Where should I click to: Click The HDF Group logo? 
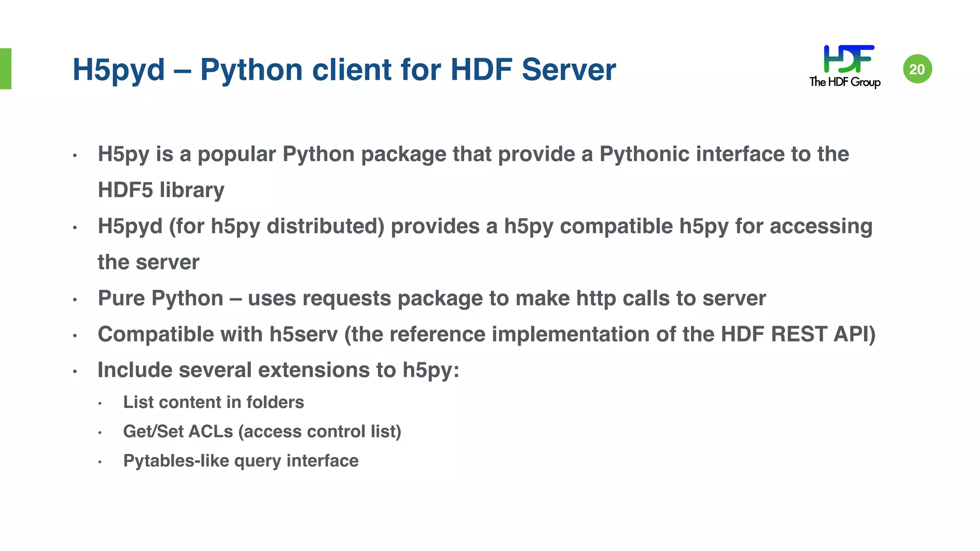coord(845,66)
